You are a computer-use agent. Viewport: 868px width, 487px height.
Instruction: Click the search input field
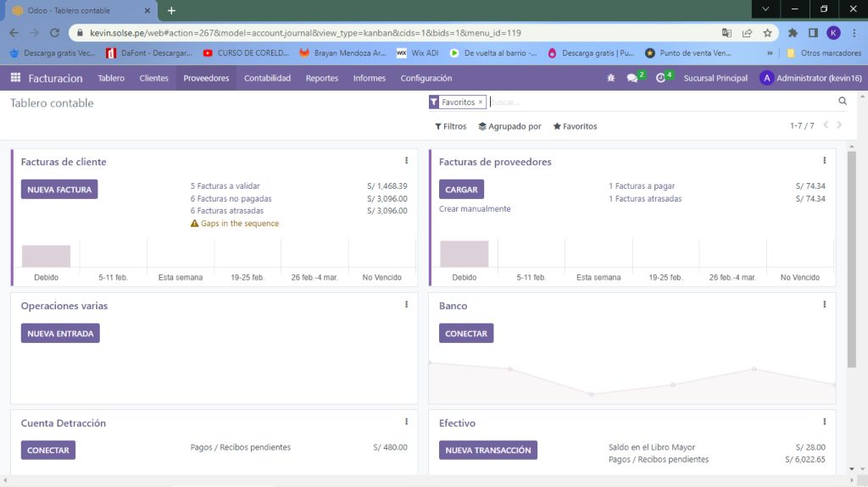click(x=661, y=102)
